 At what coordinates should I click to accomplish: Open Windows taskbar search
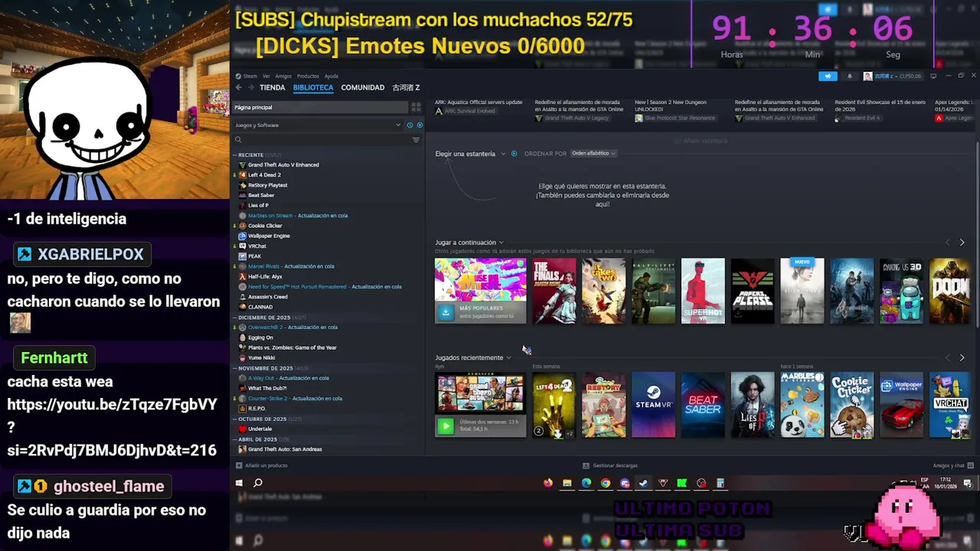click(258, 483)
